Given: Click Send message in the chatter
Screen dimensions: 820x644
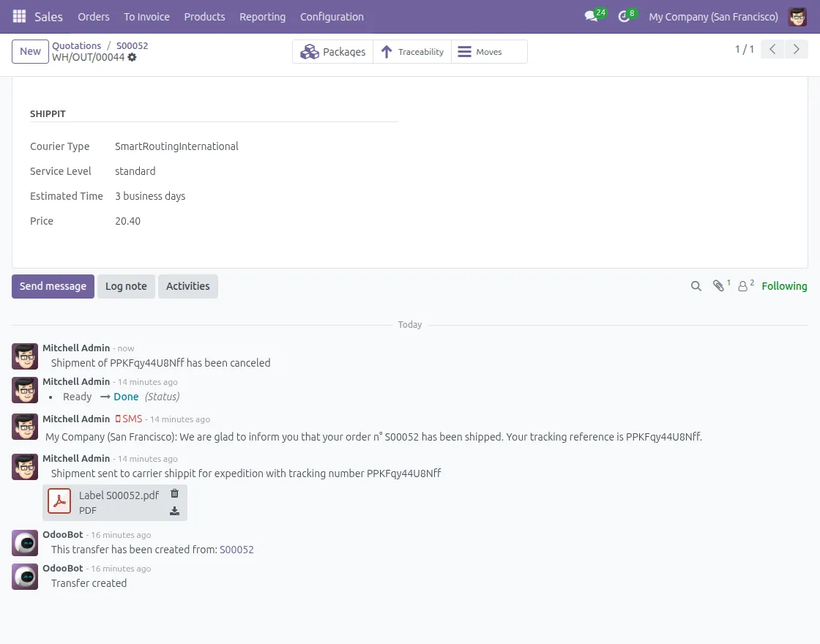Looking at the screenshot, I should [53, 286].
